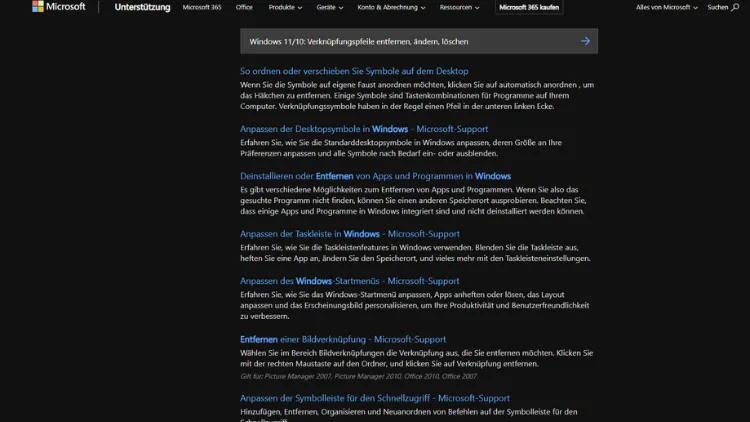Submit the search with the arrow icon
750x422 pixels.
[x=585, y=41]
